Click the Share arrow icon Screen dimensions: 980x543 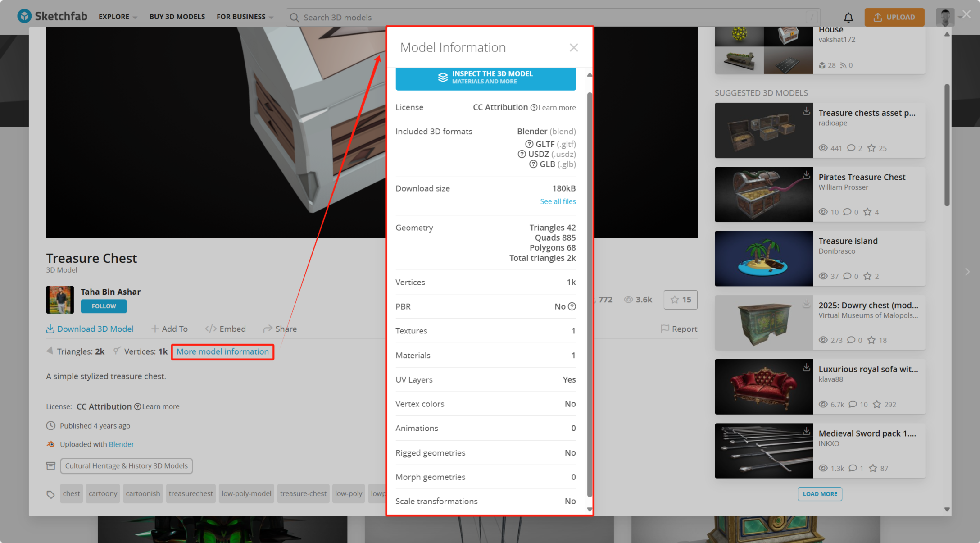[x=268, y=329]
